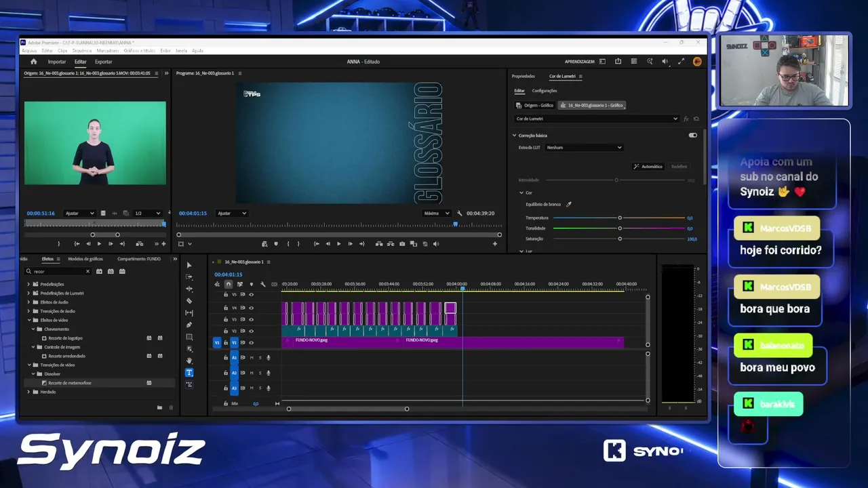Open the Cor de Lumetri effect dropdown
Image resolution: width=868 pixels, height=488 pixels.
(x=597, y=119)
